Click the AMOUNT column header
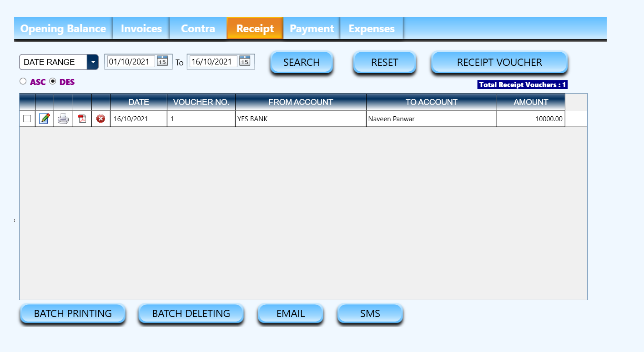Screen dimensions: 644x352 coord(531,102)
